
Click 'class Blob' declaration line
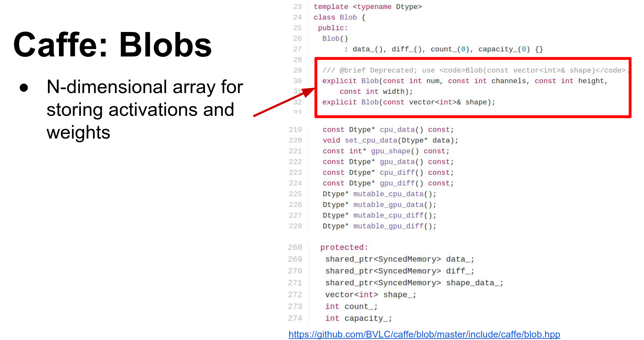[x=339, y=17]
